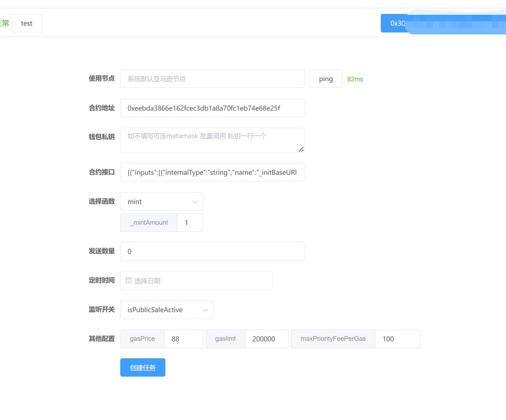Click the _mintAmount value field
The height and width of the screenshot is (420, 506).
[x=190, y=223]
